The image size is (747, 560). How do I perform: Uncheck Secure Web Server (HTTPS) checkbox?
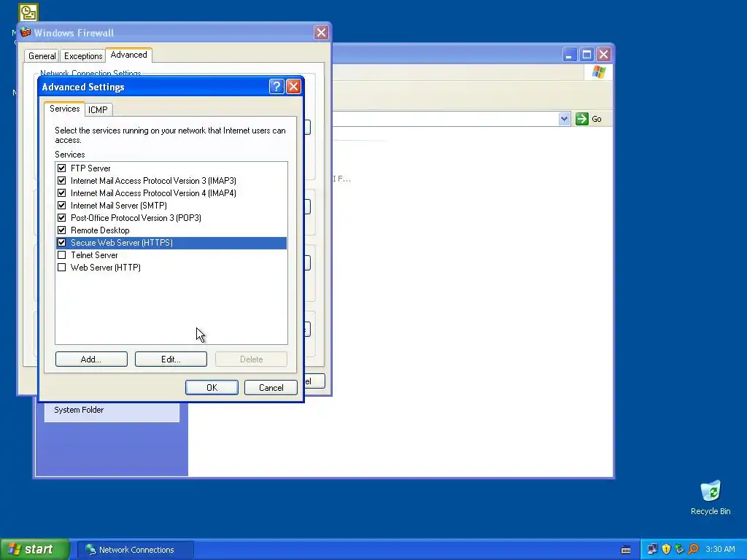click(61, 242)
